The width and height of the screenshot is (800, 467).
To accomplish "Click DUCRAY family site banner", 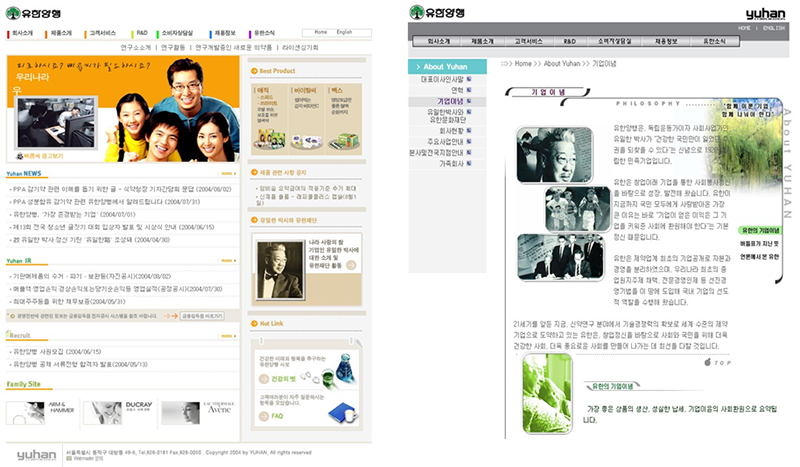I will point(118,412).
